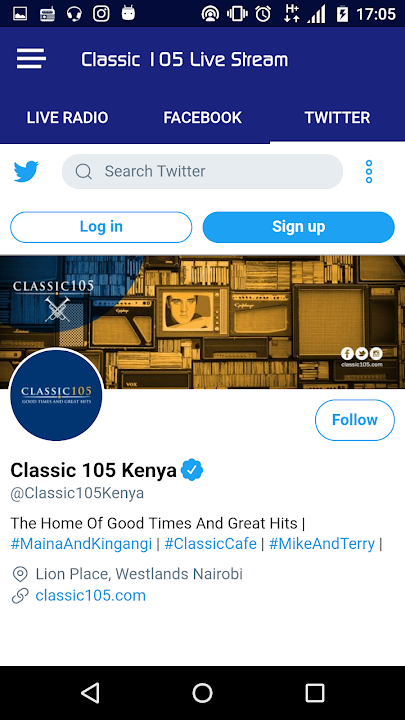
Task: Open the hamburger navigation menu
Action: (x=31, y=59)
